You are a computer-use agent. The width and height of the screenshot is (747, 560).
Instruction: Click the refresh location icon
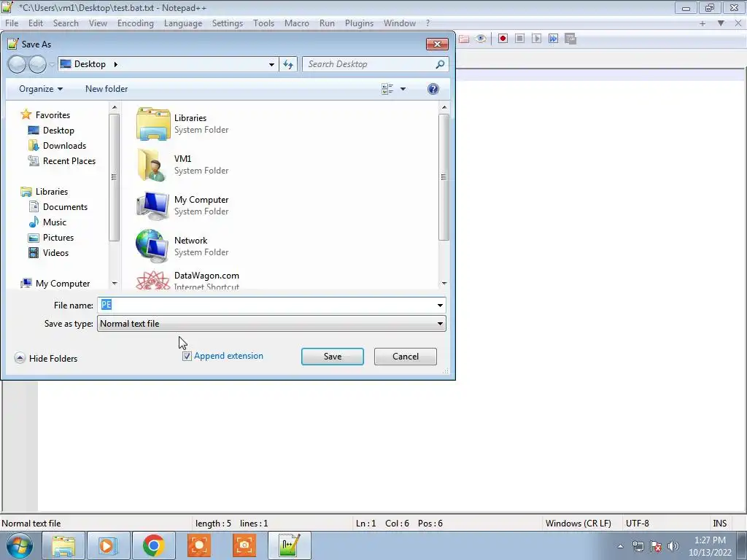click(288, 64)
